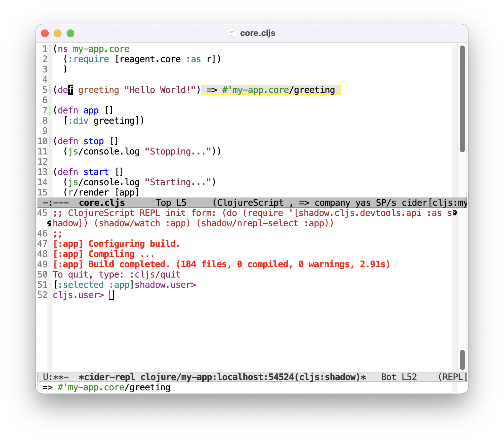The height and width of the screenshot is (441, 504).
Task: Click the string "Stopping..." on line 11
Action: (178, 151)
